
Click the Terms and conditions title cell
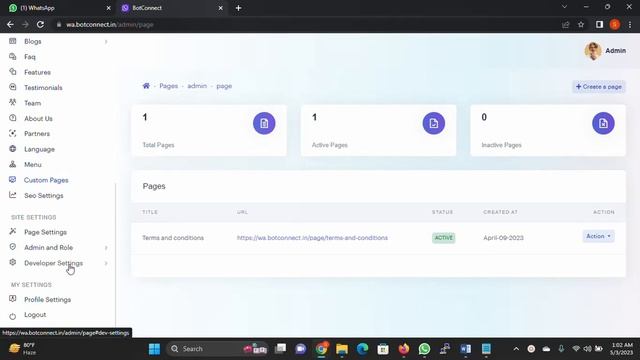[173, 238]
